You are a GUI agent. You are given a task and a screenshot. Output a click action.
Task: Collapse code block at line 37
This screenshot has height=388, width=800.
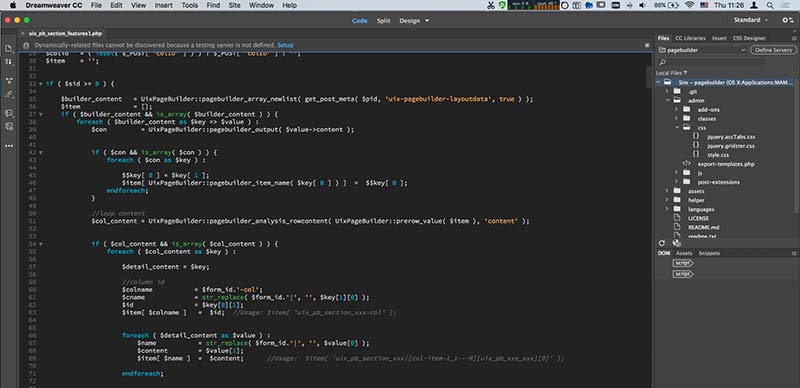point(41,114)
